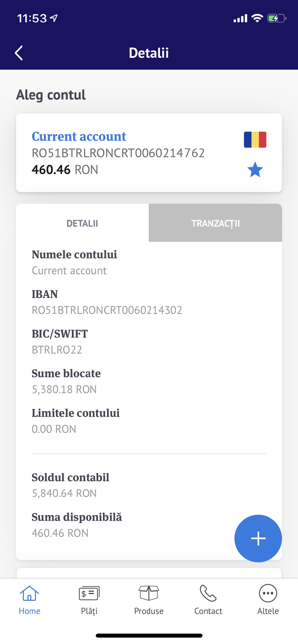Switch to the TRANZACȚII tab
The image size is (298, 644).
[215, 223]
